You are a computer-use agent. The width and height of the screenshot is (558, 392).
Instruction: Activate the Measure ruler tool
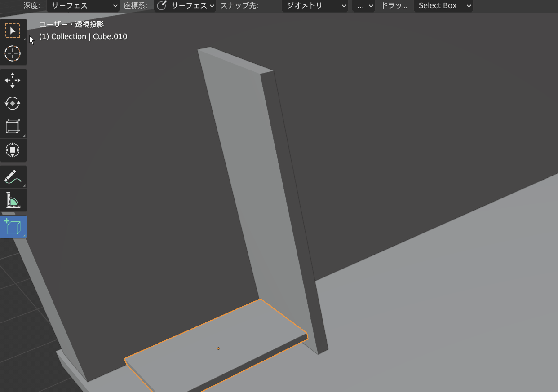[x=13, y=200]
